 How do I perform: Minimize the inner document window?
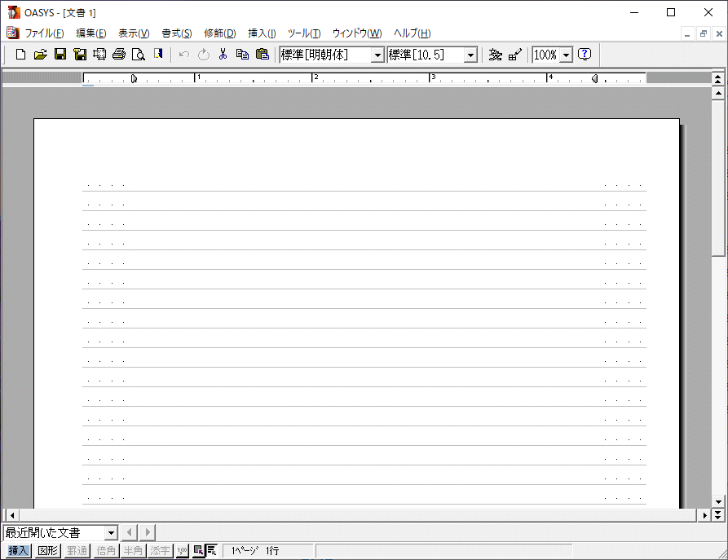(687, 33)
